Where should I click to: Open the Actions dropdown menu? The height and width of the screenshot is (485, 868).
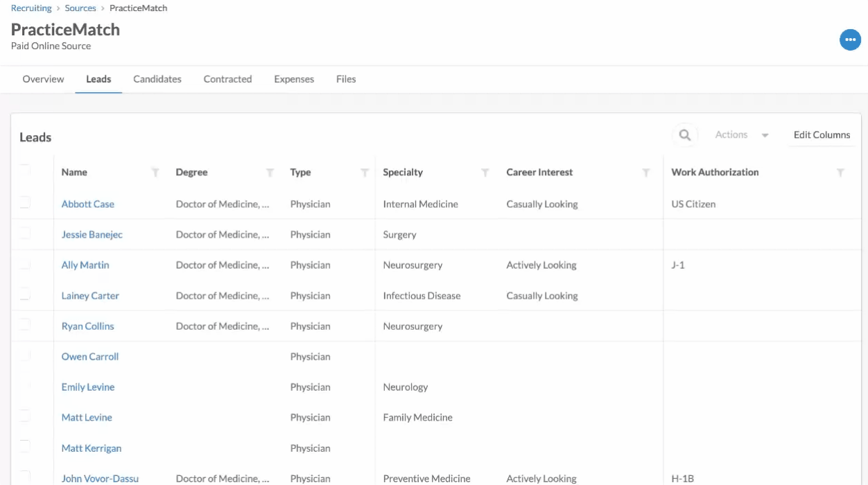pyautogui.click(x=742, y=135)
